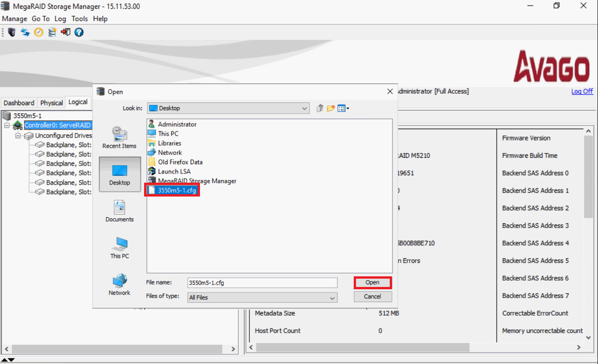Select Libraries in file list
The height and width of the screenshot is (364, 598).
[x=164, y=143]
